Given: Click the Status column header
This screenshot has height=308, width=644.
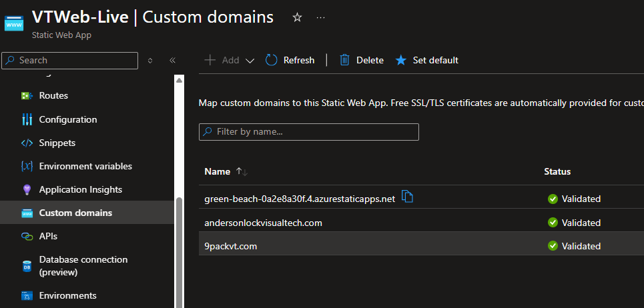Looking at the screenshot, I should (557, 171).
